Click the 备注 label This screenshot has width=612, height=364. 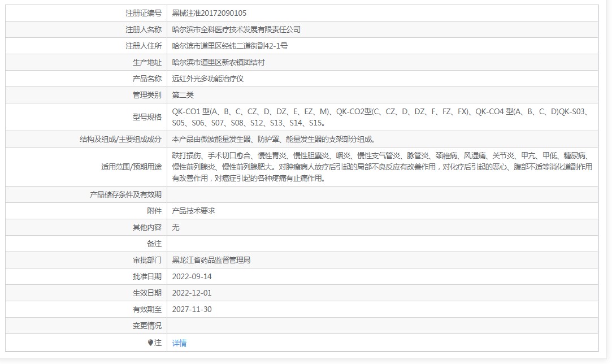(154, 244)
